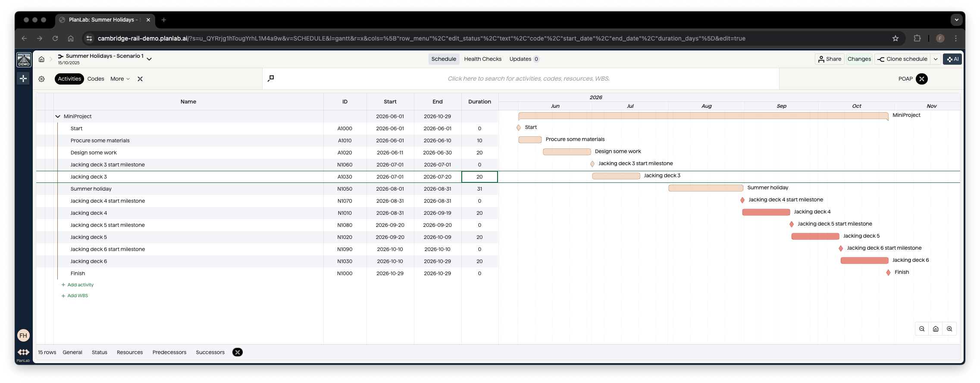Open the Summer Holidays scenario selector
Screen dimensions: 980x383
(x=149, y=59)
